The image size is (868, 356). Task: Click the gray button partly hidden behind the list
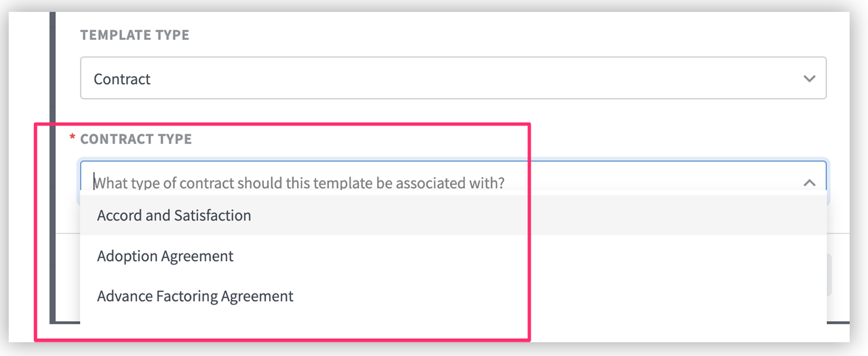(829, 275)
